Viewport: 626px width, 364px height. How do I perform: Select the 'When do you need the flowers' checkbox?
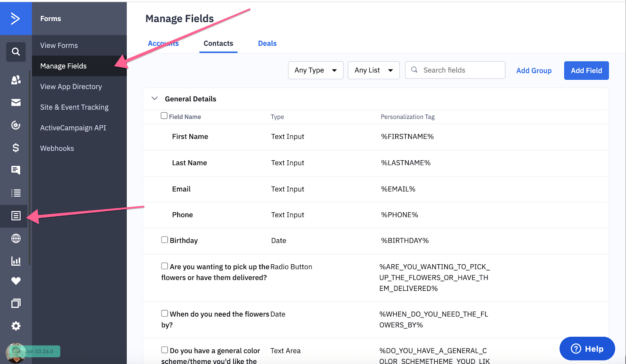coord(165,313)
